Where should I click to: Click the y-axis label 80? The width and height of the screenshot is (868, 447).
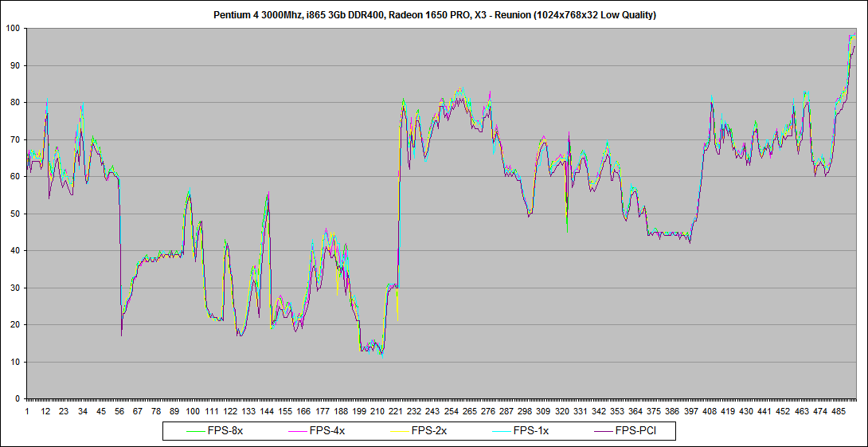point(15,103)
